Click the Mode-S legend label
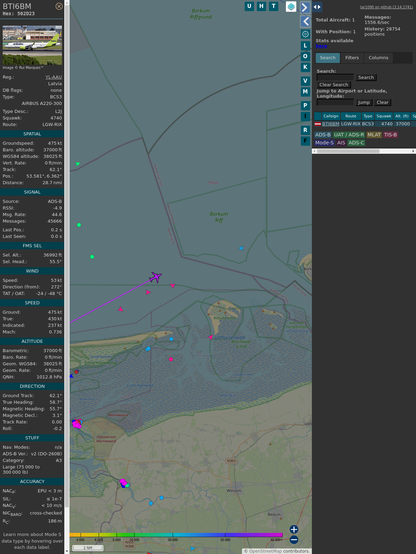 [324, 143]
